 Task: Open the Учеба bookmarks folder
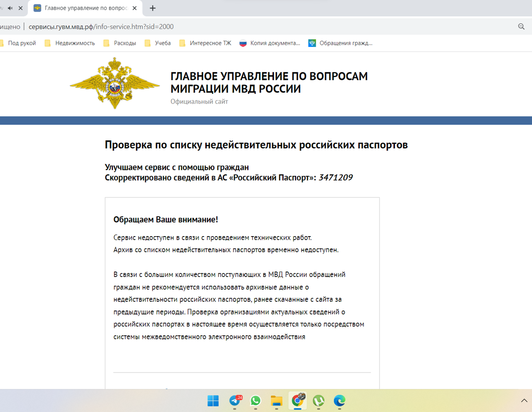[x=158, y=43]
